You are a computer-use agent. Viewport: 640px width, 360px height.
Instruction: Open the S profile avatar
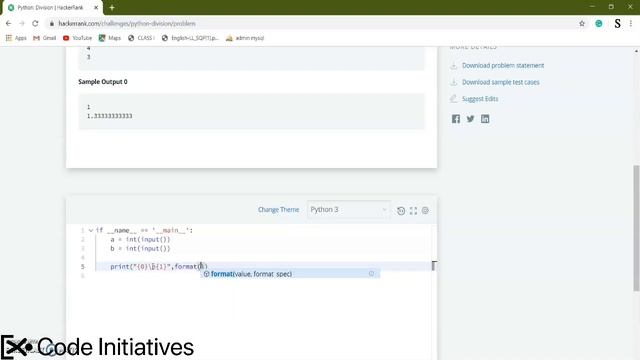618,24
